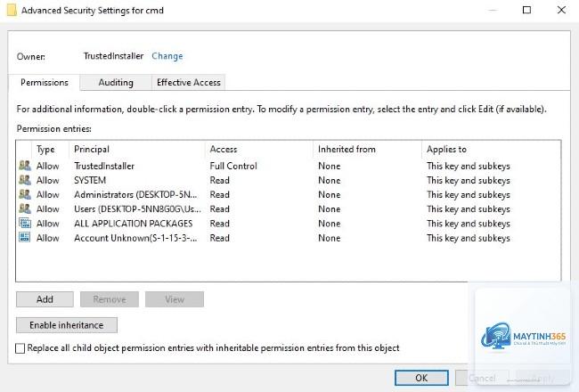The image size is (579, 392).
Task: Click the Account Unknown row icon
Action: 25,238
